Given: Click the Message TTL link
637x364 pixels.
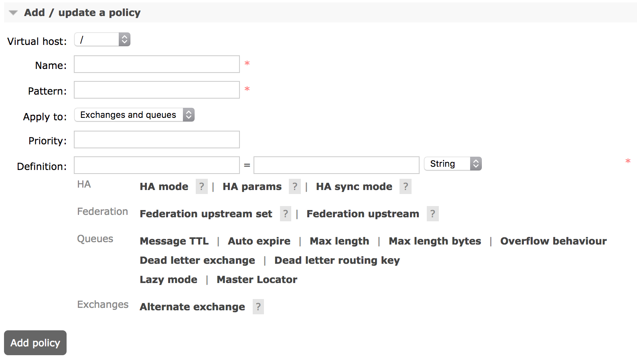Looking at the screenshot, I should pos(174,241).
